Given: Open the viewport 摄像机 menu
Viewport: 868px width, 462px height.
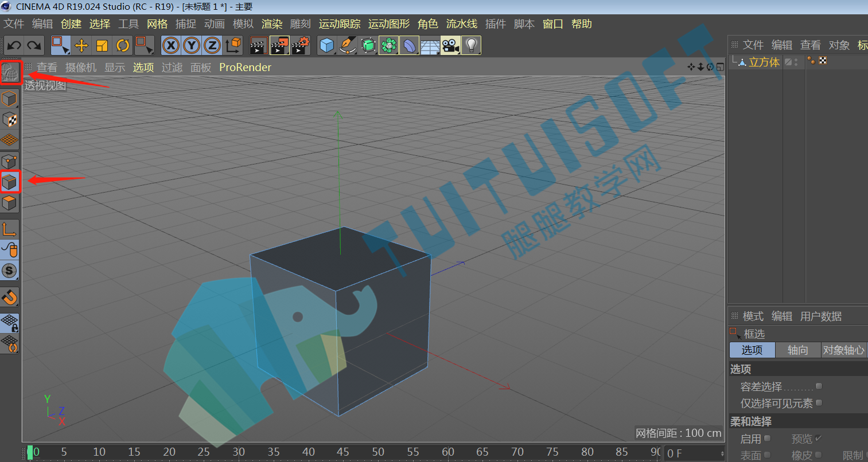Looking at the screenshot, I should (x=81, y=68).
